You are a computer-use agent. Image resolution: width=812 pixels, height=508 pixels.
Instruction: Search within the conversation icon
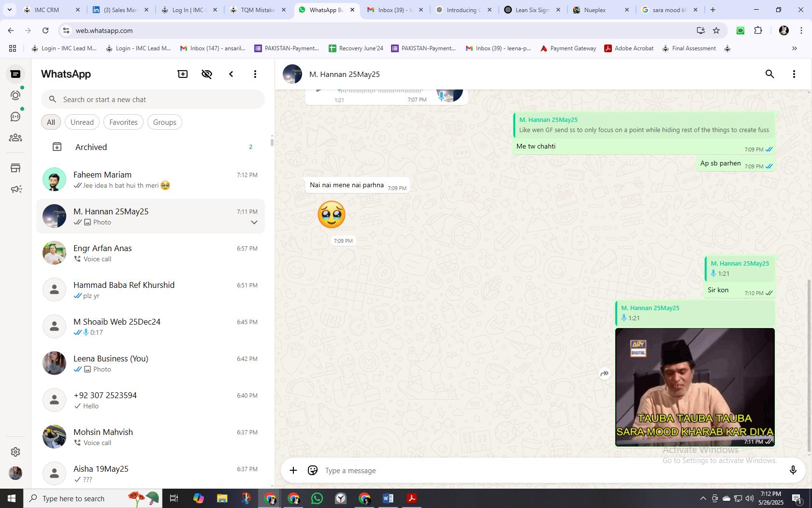(x=770, y=74)
